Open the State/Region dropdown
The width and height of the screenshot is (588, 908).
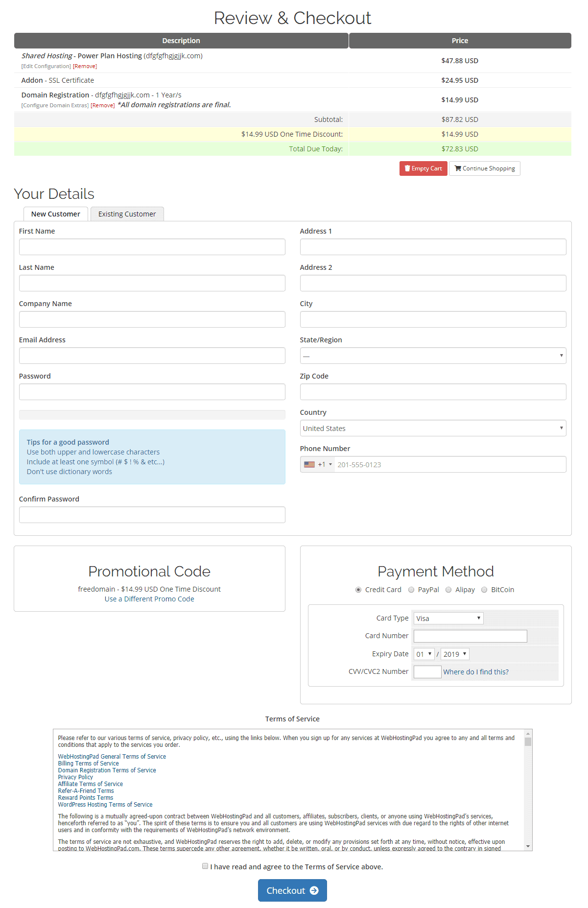(433, 356)
